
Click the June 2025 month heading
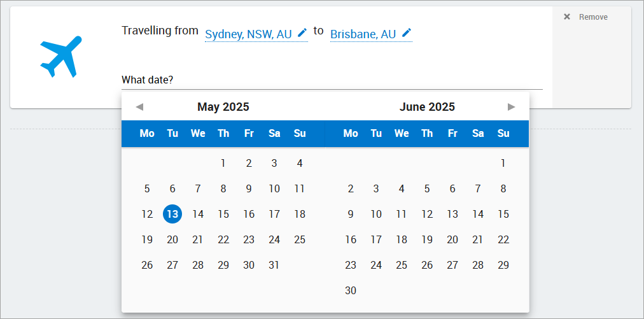point(427,107)
